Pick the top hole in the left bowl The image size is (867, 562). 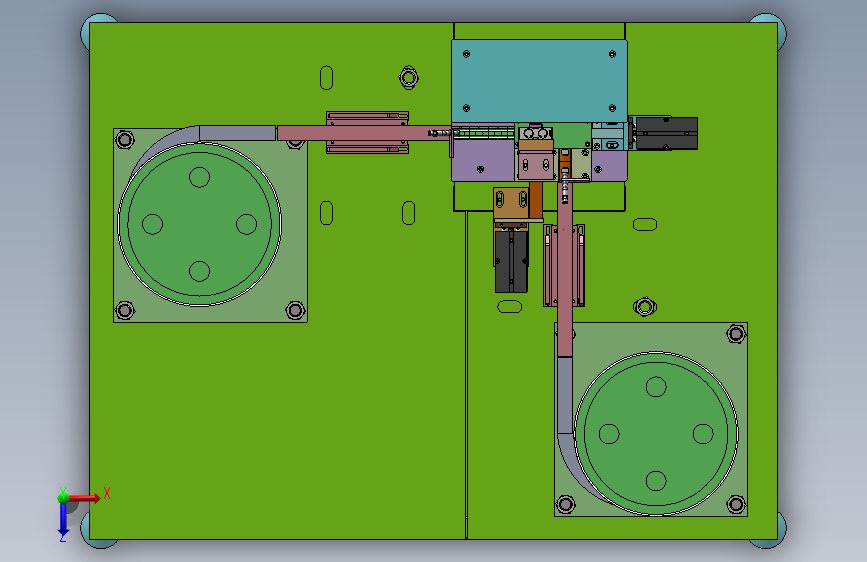click(x=200, y=177)
